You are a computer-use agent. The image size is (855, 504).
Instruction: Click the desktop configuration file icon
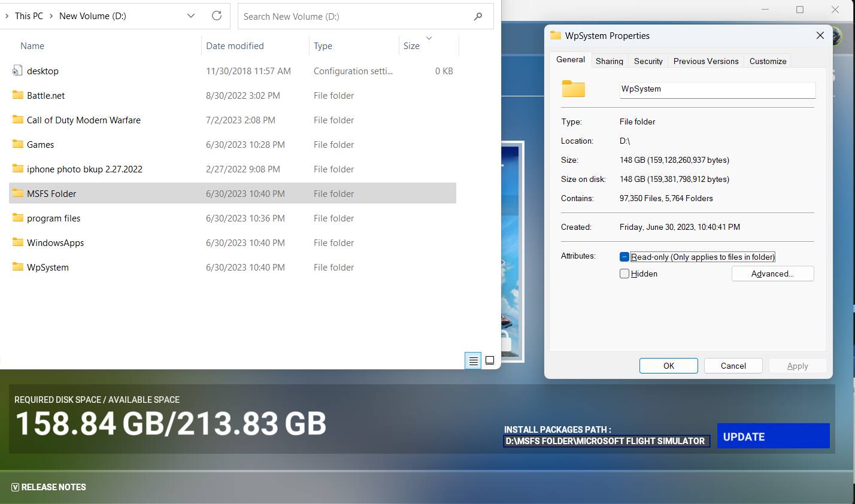17,71
